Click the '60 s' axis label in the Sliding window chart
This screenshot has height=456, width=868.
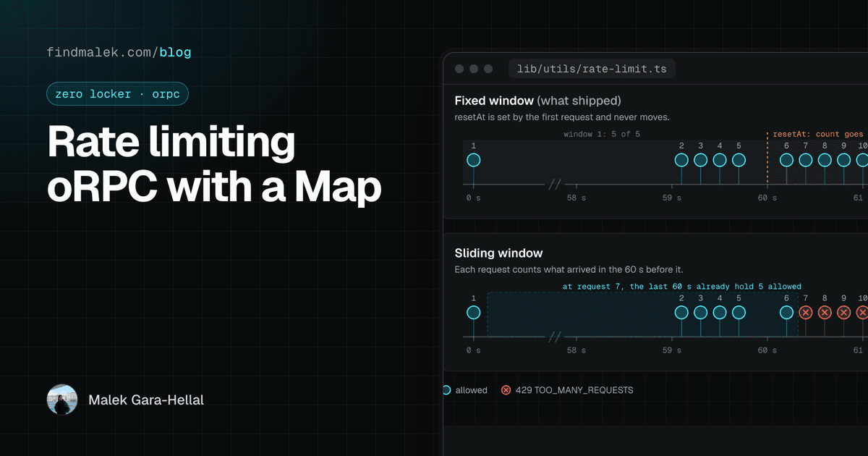point(767,350)
